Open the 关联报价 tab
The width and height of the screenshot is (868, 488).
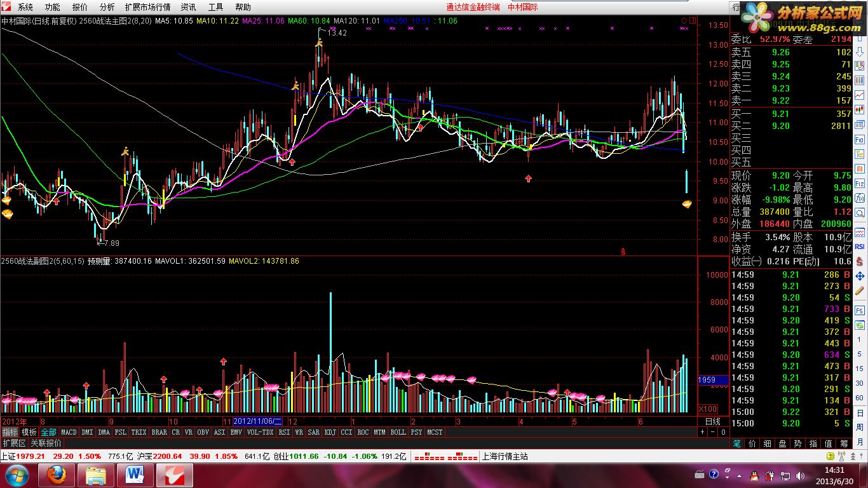click(46, 443)
